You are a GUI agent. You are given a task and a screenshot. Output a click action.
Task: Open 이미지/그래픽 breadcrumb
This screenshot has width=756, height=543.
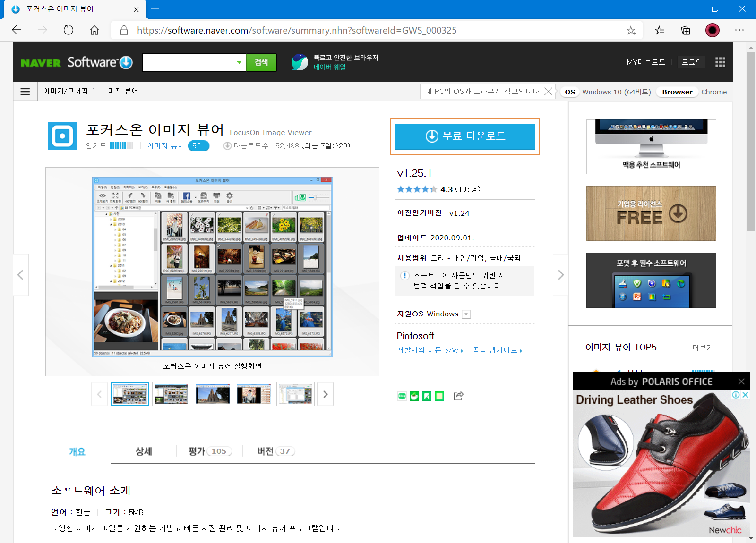coord(65,91)
